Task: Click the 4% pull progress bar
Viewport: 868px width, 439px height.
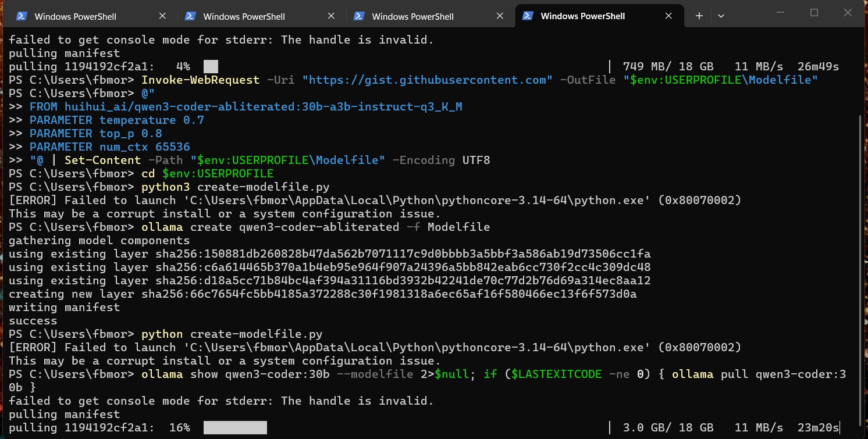Action: tap(211, 67)
